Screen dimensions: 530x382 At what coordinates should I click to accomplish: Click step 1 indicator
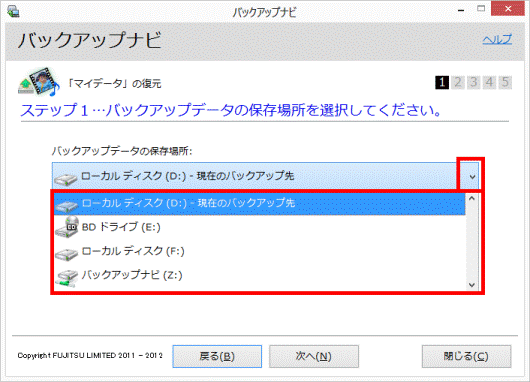coord(442,82)
